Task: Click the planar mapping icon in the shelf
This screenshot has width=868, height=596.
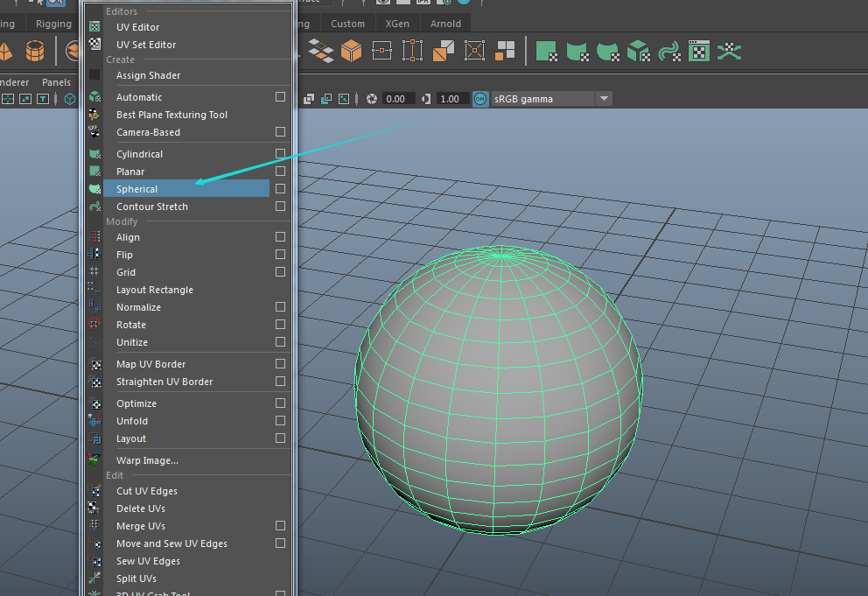Action: 547,52
